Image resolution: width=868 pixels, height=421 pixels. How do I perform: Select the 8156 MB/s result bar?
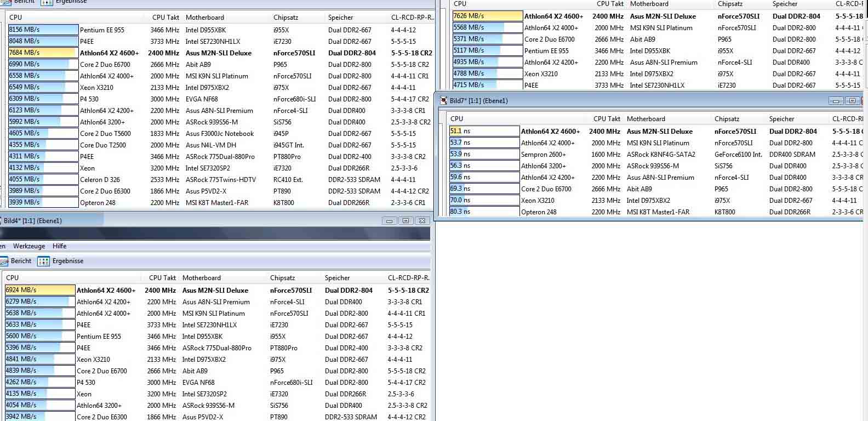click(43, 30)
